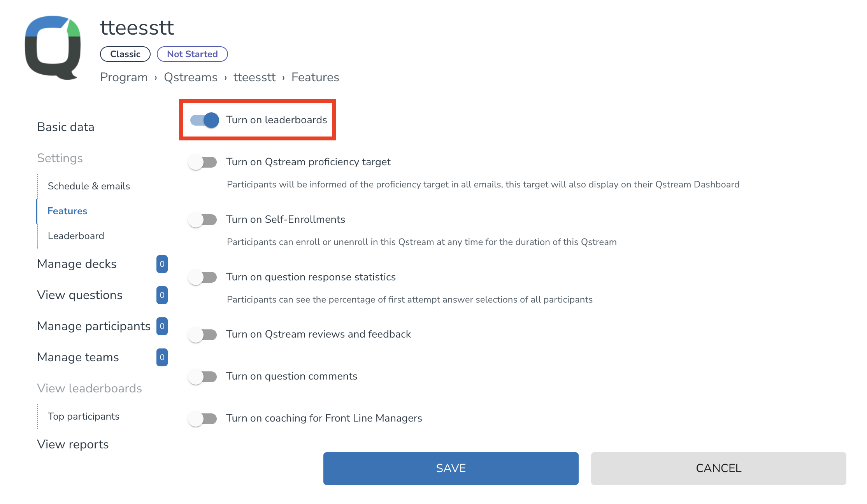Enable Turn on question comments
This screenshot has width=867, height=504.
pyautogui.click(x=202, y=376)
